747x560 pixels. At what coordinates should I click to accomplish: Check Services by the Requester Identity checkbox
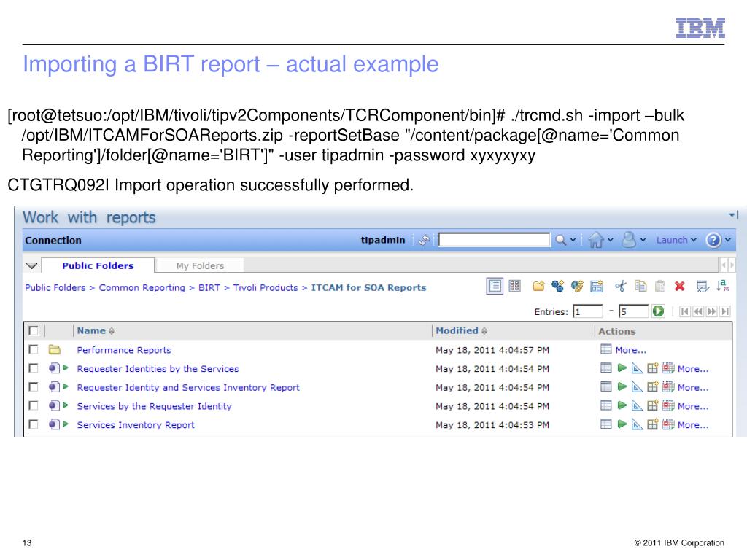pyautogui.click(x=34, y=405)
